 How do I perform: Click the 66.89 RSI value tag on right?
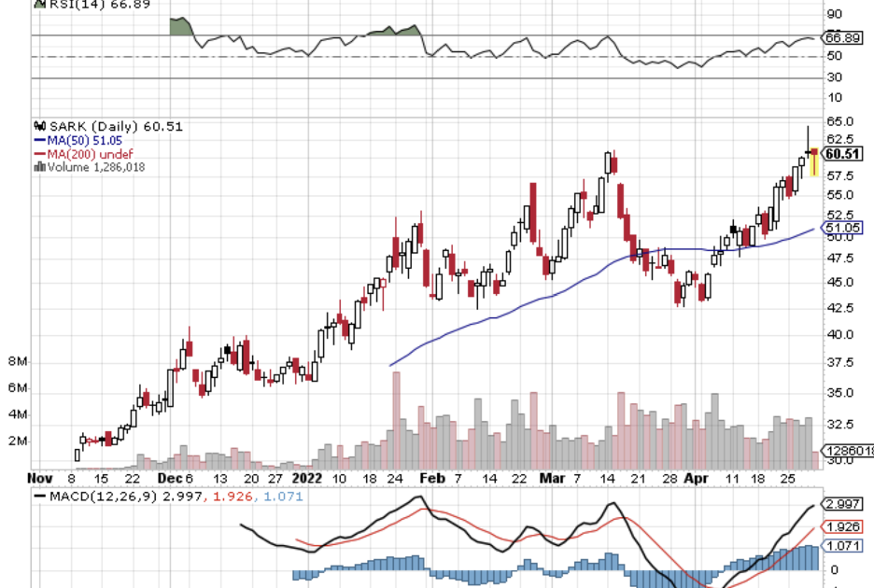coord(842,38)
